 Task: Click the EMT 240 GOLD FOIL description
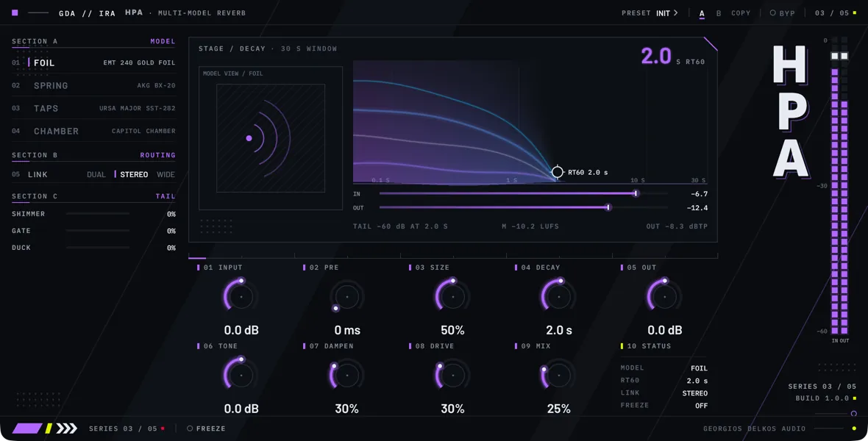coord(140,63)
